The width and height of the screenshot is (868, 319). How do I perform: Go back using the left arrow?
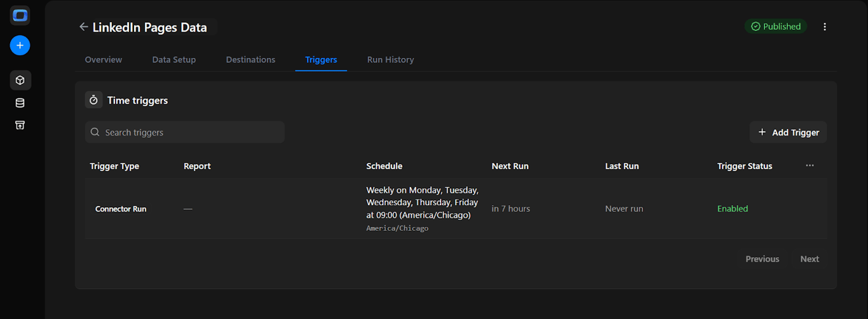83,27
